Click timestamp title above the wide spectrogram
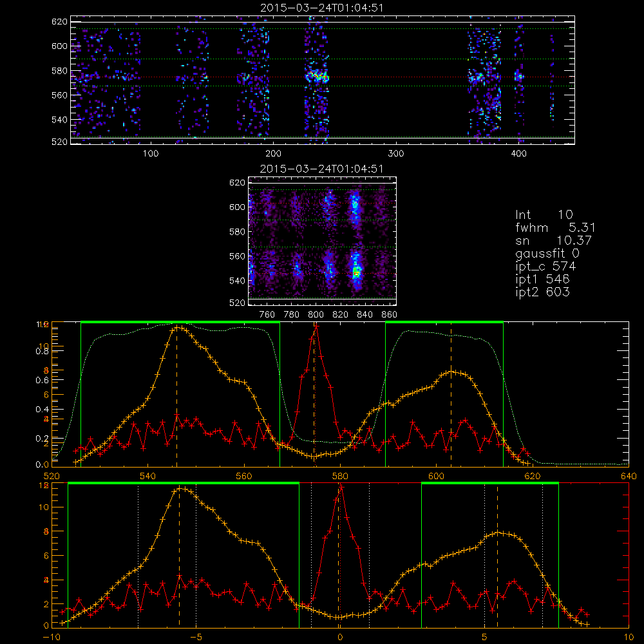 (x=322, y=8)
